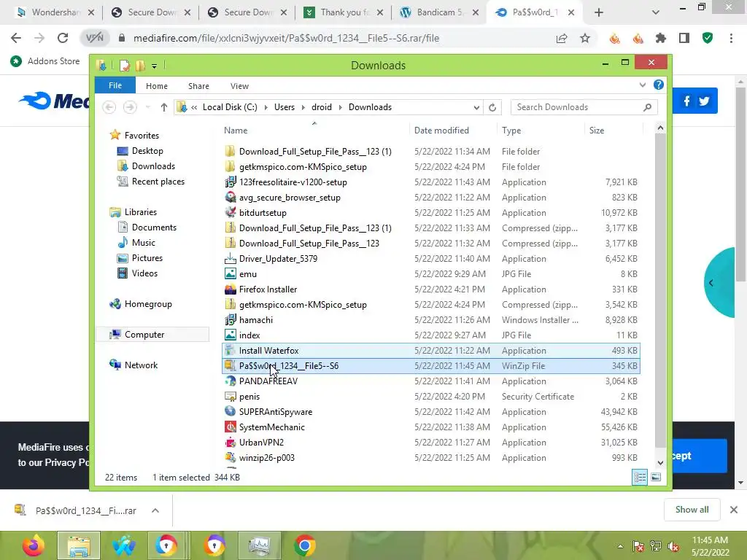This screenshot has width=747, height=560.
Task: Toggle the Chrome side panel icon
Action: click(x=684, y=38)
